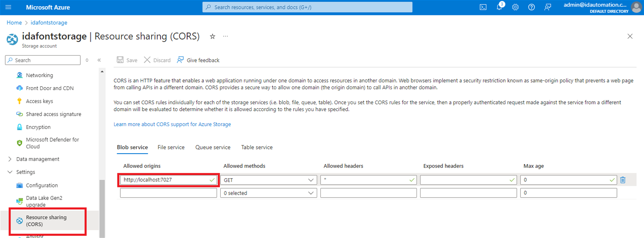The height and width of the screenshot is (238, 644).
Task: Click the Discard toolbar button
Action: click(157, 60)
